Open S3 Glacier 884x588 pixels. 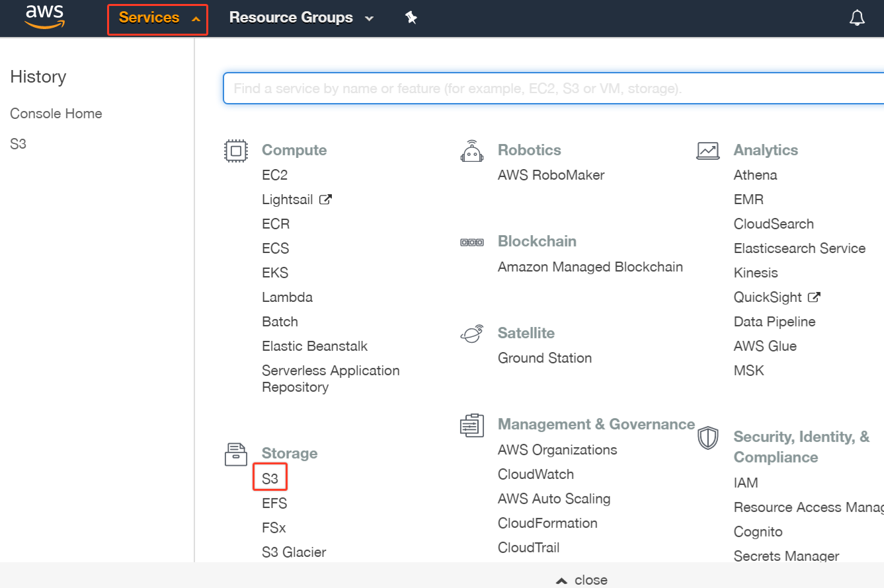(294, 552)
